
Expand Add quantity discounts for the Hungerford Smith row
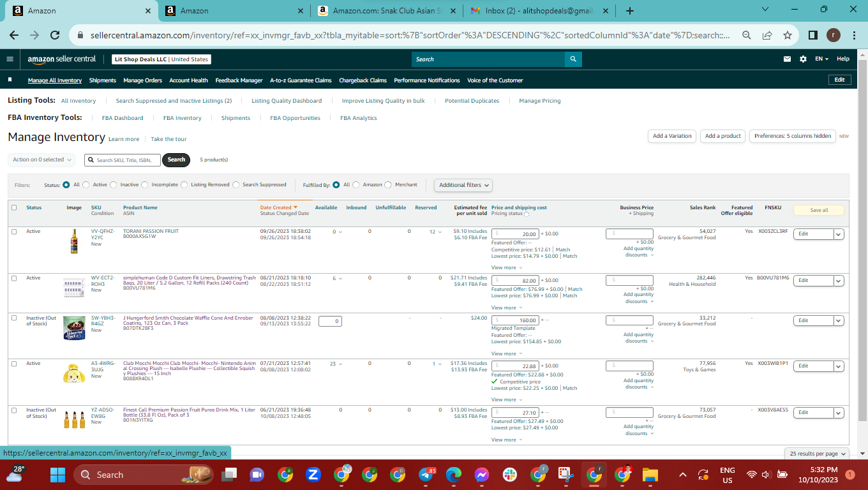click(x=638, y=338)
